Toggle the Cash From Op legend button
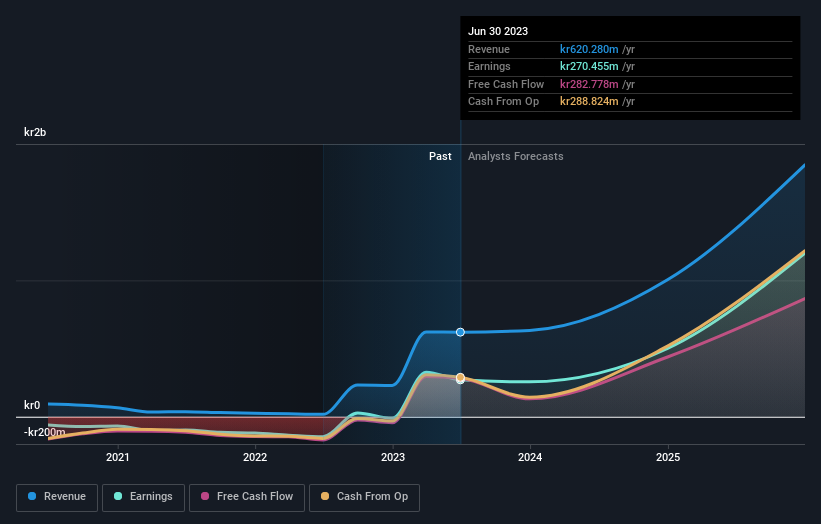Viewport: 821px width, 524px height. click(364, 497)
